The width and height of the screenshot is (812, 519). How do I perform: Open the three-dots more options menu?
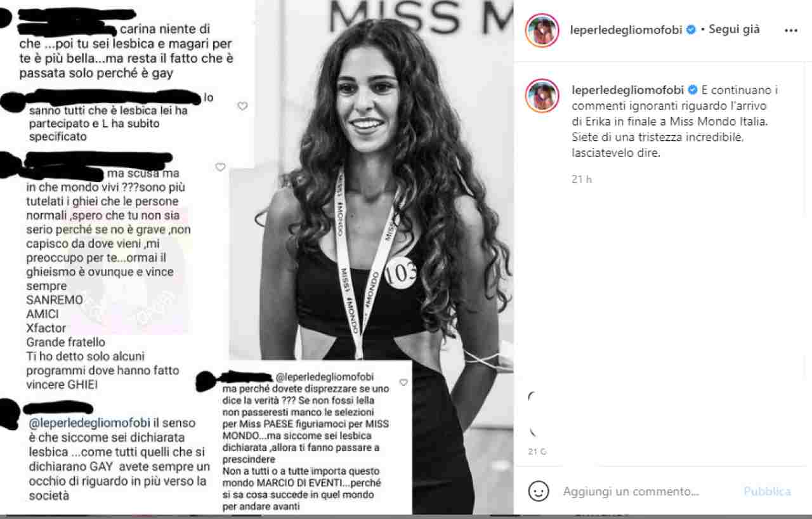coord(790,30)
